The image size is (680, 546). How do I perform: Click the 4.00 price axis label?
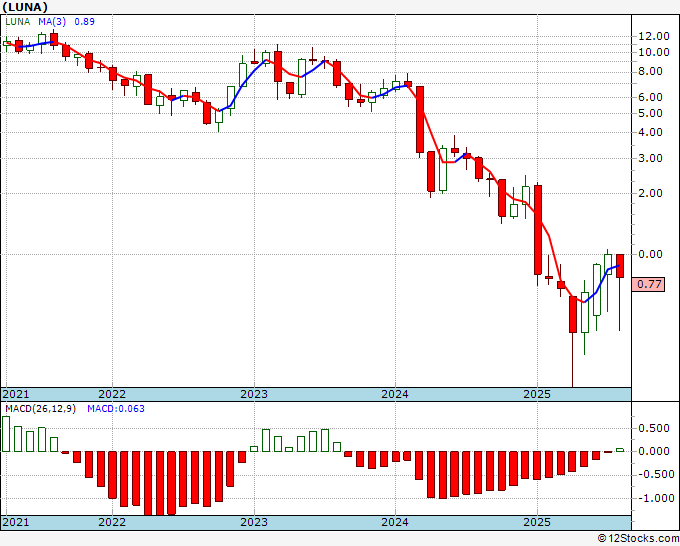(x=650, y=133)
